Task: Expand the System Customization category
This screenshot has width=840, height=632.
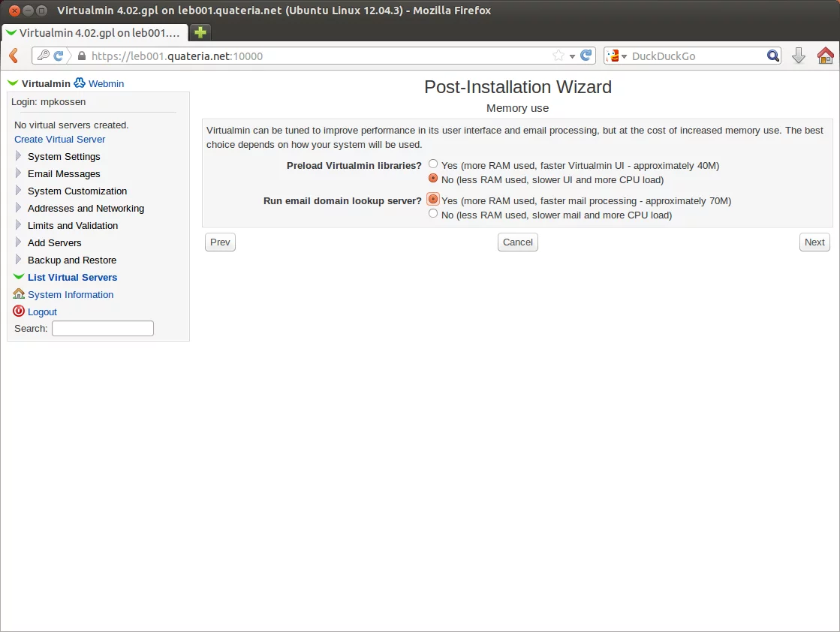Action: click(18, 190)
